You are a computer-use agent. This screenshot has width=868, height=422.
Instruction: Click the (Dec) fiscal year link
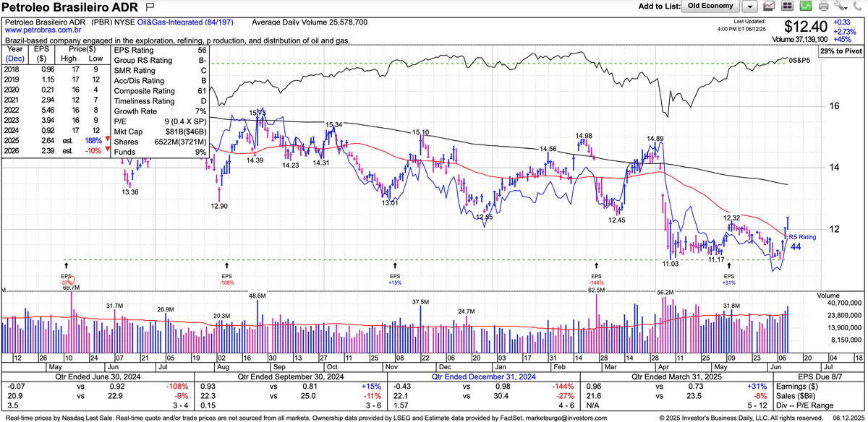click(15, 58)
